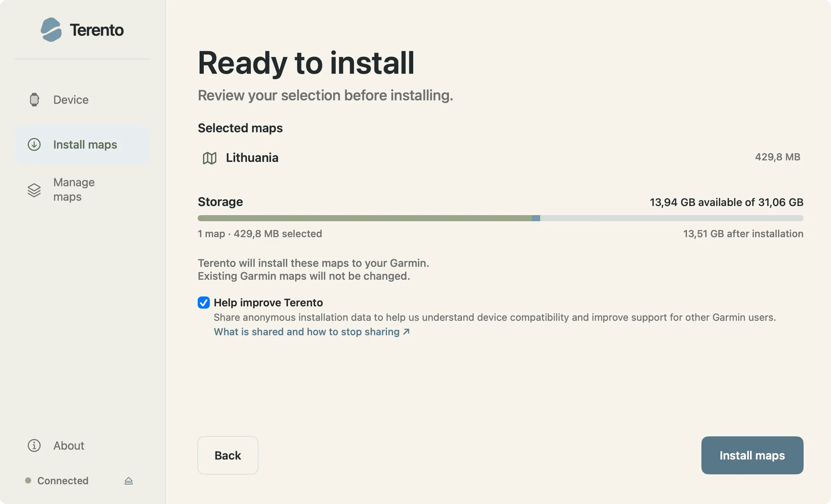Click '13,51 GB after installation' text
Image resolution: width=831 pixels, height=504 pixels.
coord(743,234)
